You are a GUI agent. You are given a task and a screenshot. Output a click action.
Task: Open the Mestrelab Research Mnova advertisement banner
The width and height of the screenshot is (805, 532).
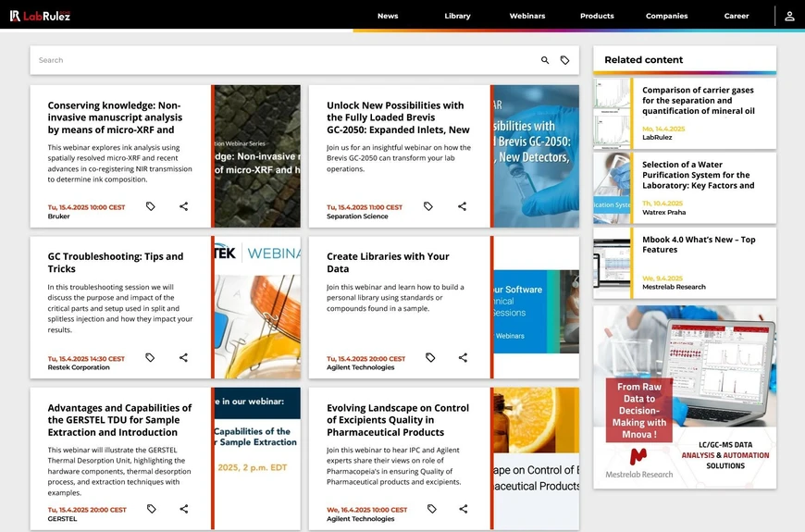[685, 398]
